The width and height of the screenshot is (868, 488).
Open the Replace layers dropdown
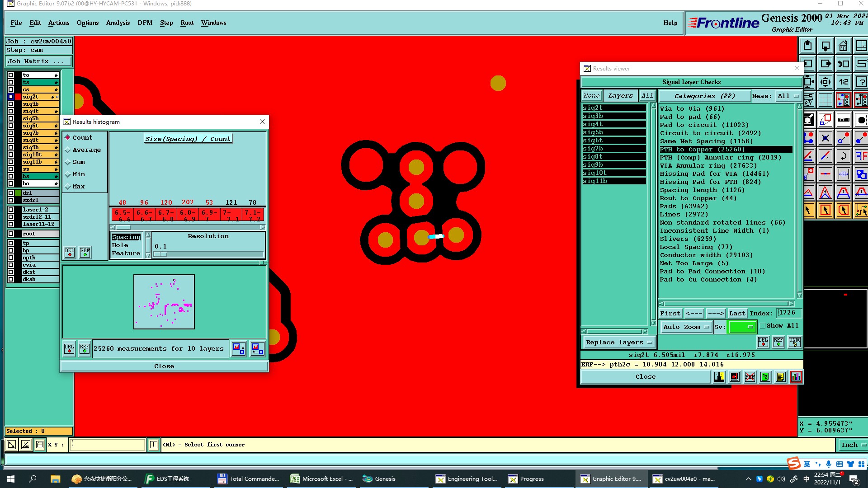tap(618, 343)
